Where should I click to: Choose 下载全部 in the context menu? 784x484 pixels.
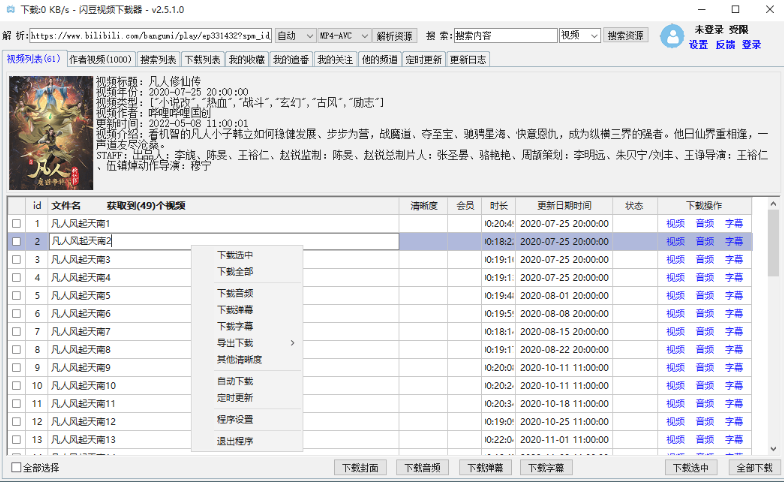pos(235,272)
